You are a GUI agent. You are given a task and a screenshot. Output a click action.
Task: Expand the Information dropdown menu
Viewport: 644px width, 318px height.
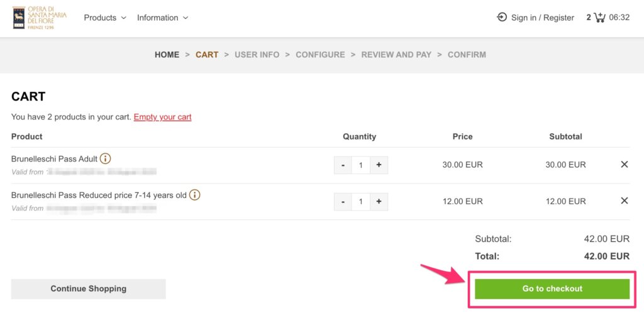tap(162, 18)
